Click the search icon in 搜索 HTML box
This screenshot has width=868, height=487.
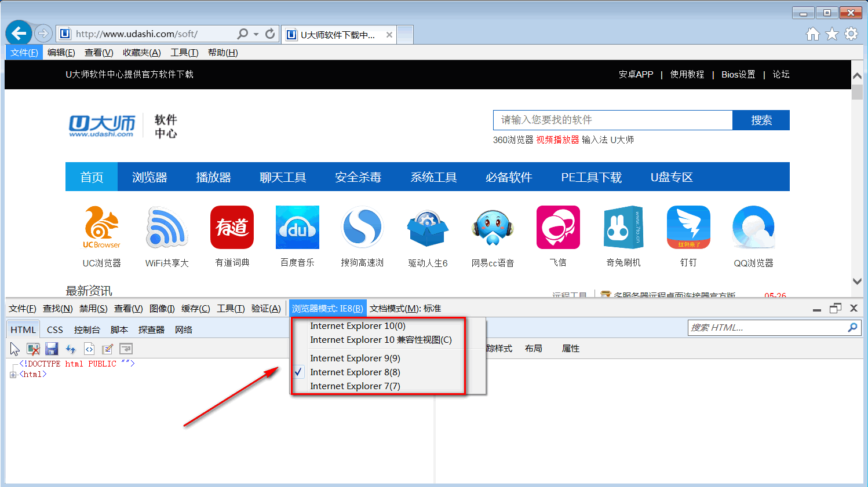(852, 328)
